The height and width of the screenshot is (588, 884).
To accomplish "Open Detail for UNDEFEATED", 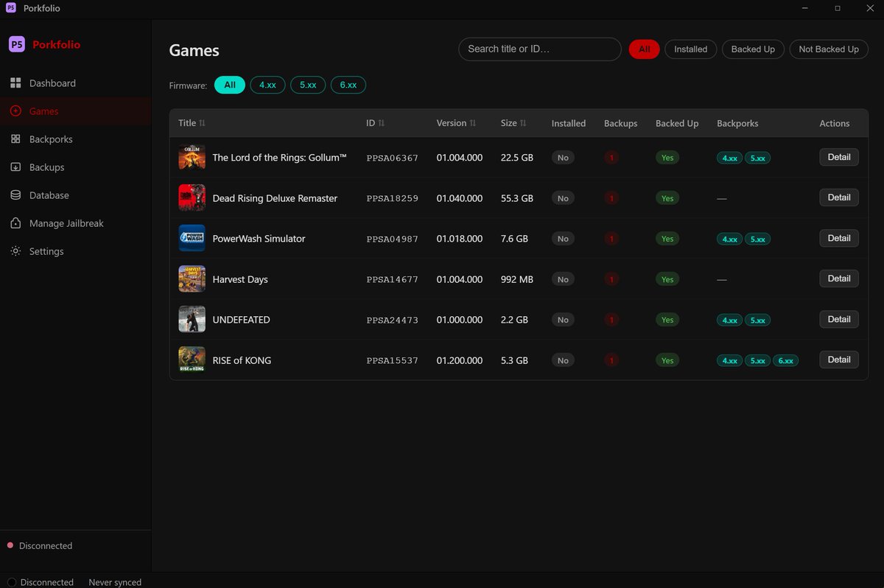I will 839,319.
